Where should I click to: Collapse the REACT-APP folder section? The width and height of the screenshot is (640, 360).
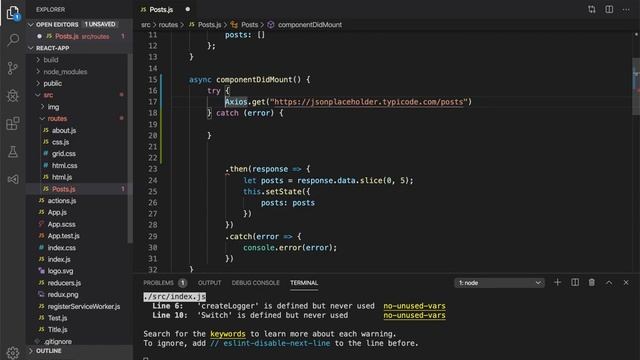[x=79, y=48]
